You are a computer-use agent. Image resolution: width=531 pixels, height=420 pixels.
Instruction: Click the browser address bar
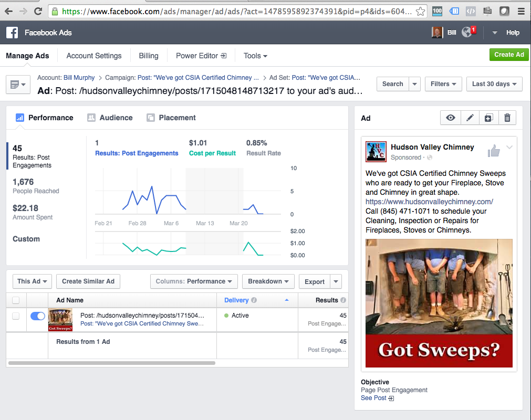(237, 12)
